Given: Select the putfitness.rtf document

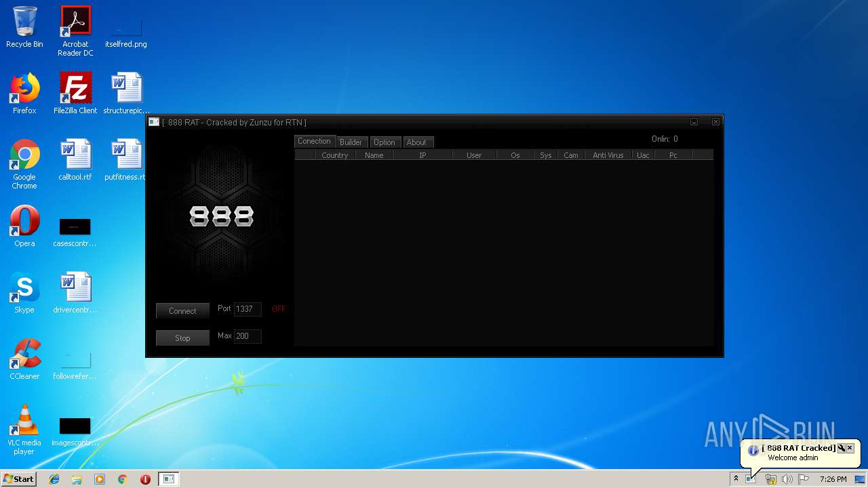Looking at the screenshot, I should point(126,160).
